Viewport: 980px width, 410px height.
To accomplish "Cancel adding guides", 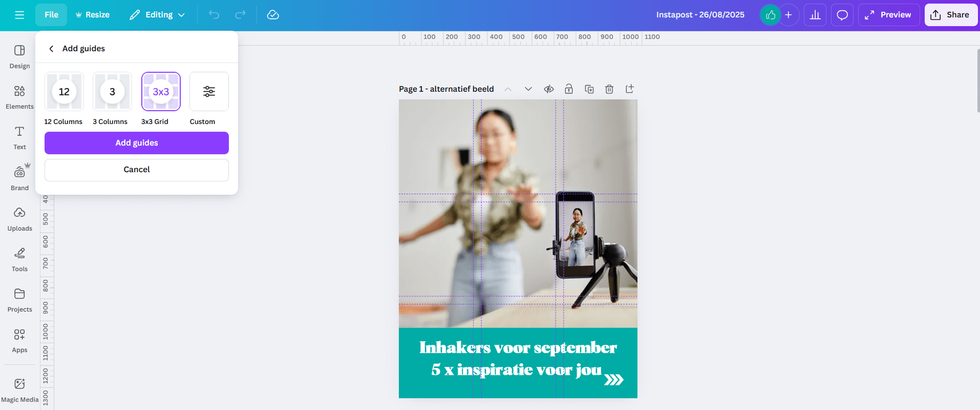I will click(x=137, y=170).
